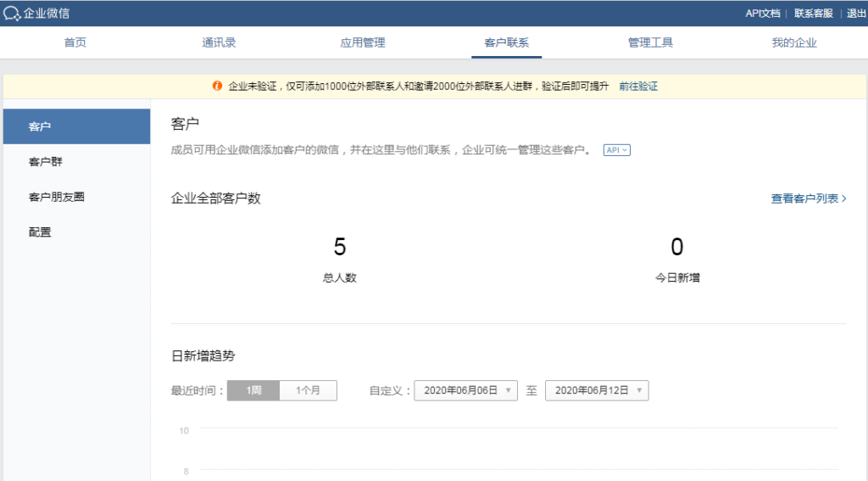Select the 1个月 time range toggle
The image size is (868, 481).
(308, 390)
